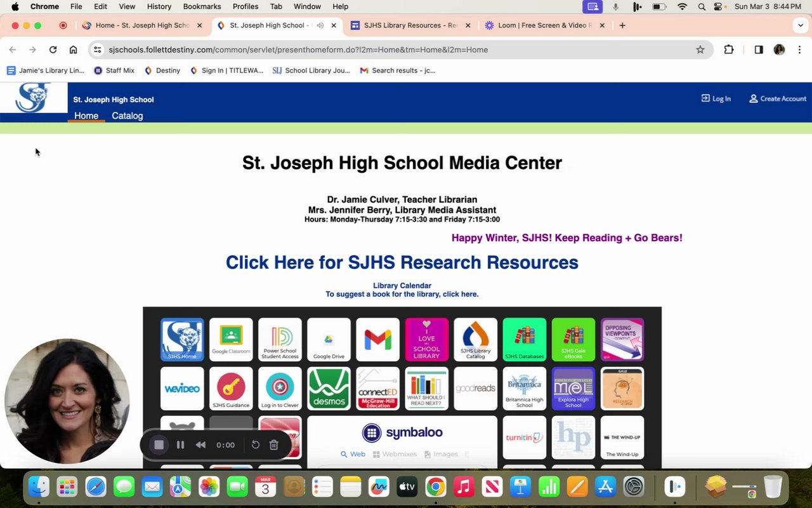Open the Goodreads tile
Viewport: 812px width, 508px height.
click(x=475, y=389)
